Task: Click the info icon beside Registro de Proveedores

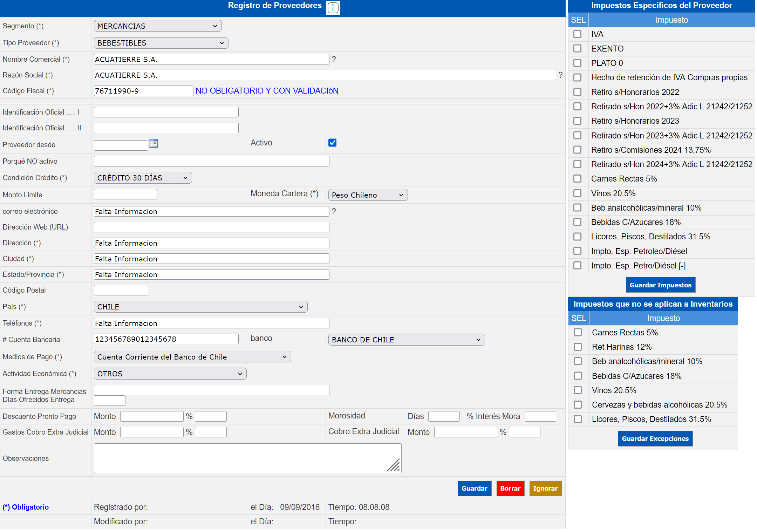Action: click(333, 7)
